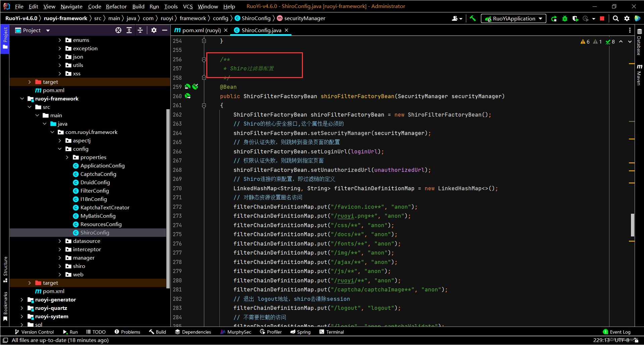Click the Build project hammer icon
The width and height of the screenshot is (644, 345).
[x=473, y=18]
